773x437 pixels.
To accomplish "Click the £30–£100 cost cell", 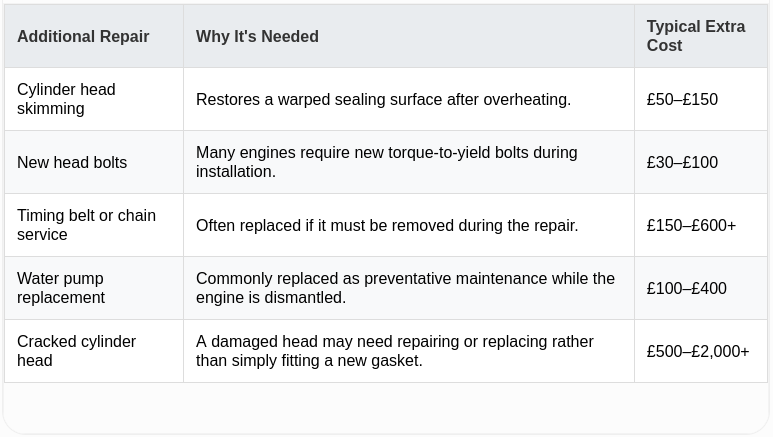I will pyautogui.click(x=701, y=162).
